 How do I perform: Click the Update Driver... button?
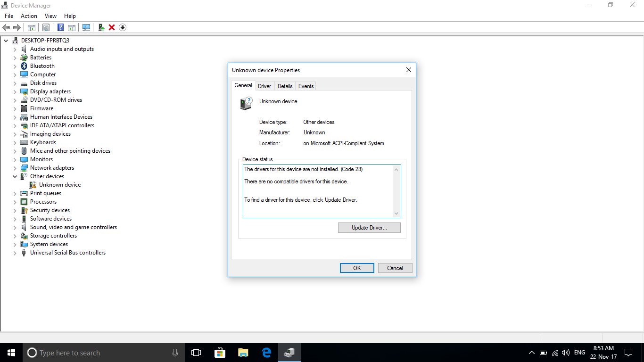[x=369, y=228]
